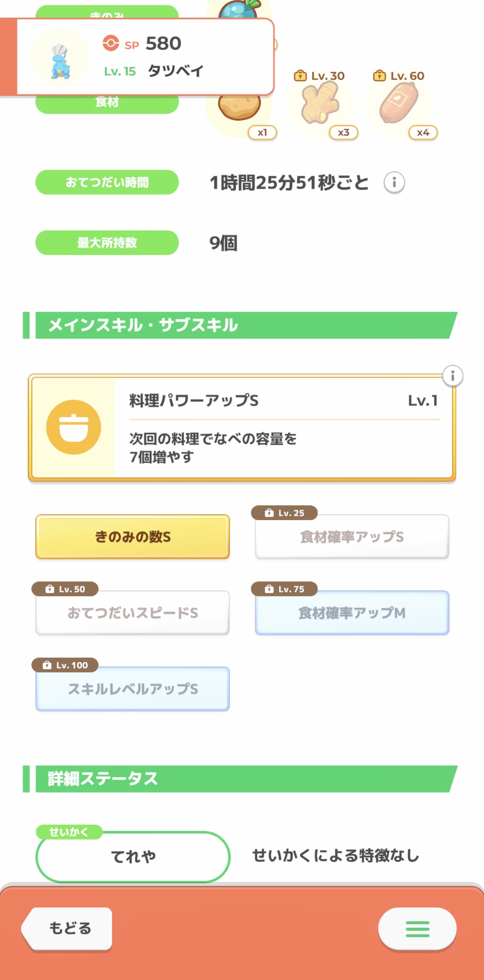The image size is (484, 980).
Task: Tap the info icon beside helping time
Action: point(394,183)
